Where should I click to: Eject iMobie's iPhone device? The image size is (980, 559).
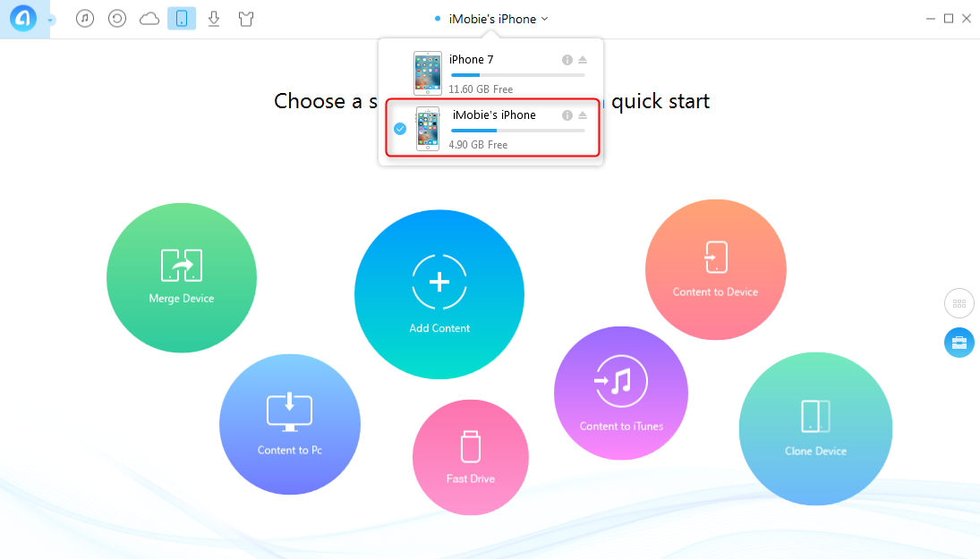(583, 115)
